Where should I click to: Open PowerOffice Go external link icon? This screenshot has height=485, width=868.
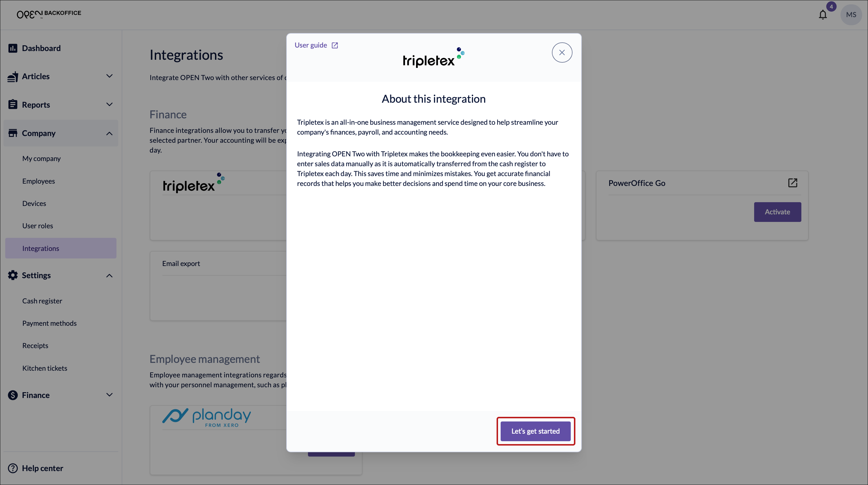792,183
